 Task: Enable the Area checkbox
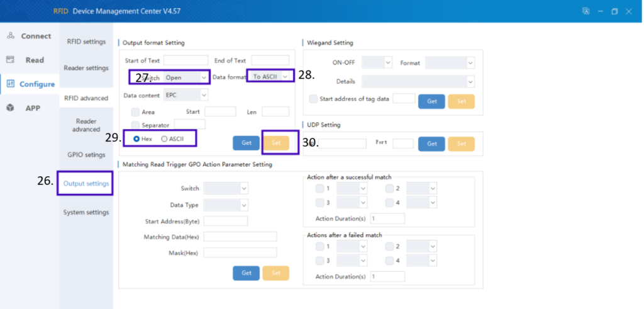pos(135,112)
